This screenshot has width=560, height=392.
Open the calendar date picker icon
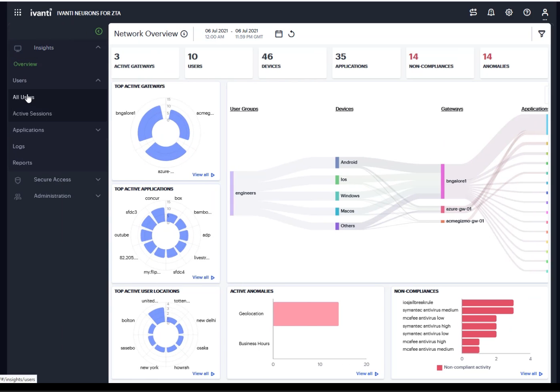pos(279,34)
